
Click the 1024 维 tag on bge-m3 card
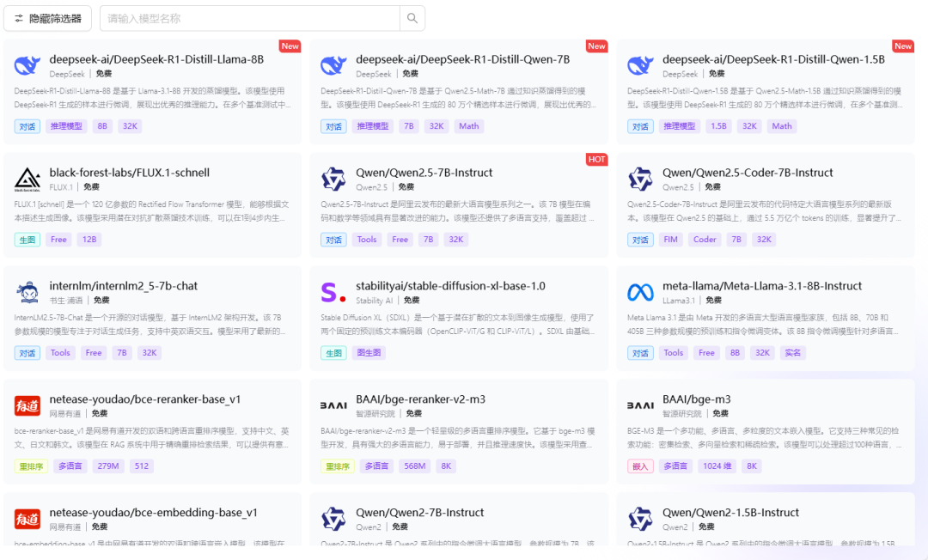(717, 466)
